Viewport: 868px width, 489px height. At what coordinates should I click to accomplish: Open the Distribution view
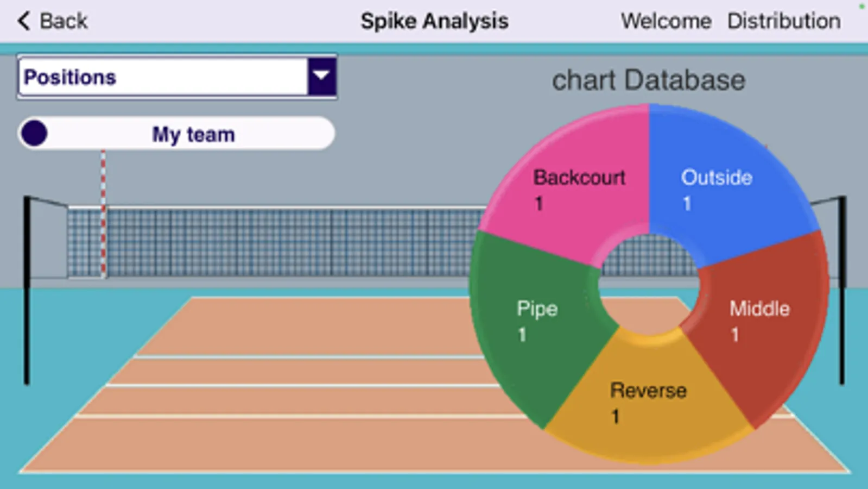[x=784, y=21]
